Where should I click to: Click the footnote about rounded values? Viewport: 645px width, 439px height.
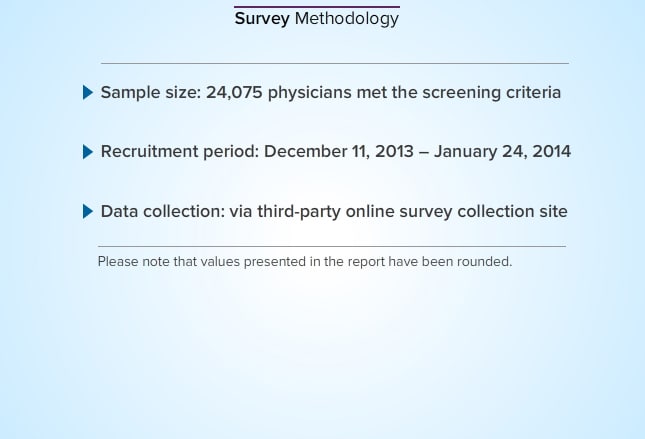pyautogui.click(x=305, y=262)
